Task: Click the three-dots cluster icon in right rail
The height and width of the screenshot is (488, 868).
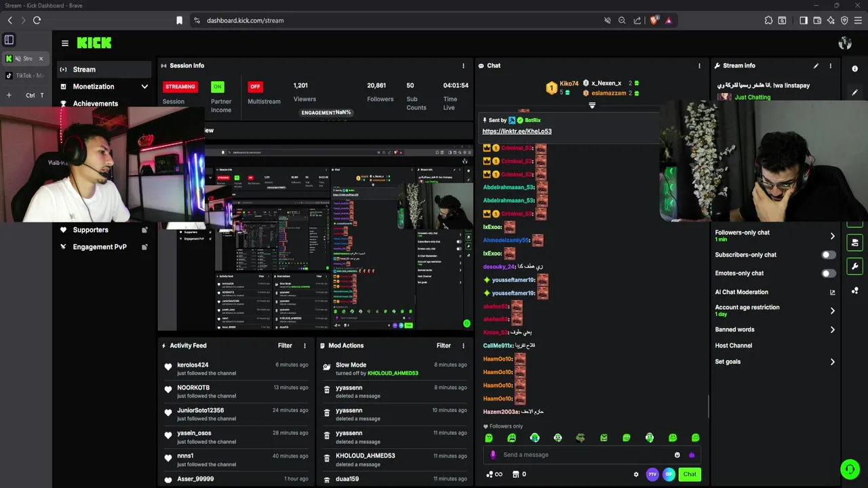Action: (854, 290)
